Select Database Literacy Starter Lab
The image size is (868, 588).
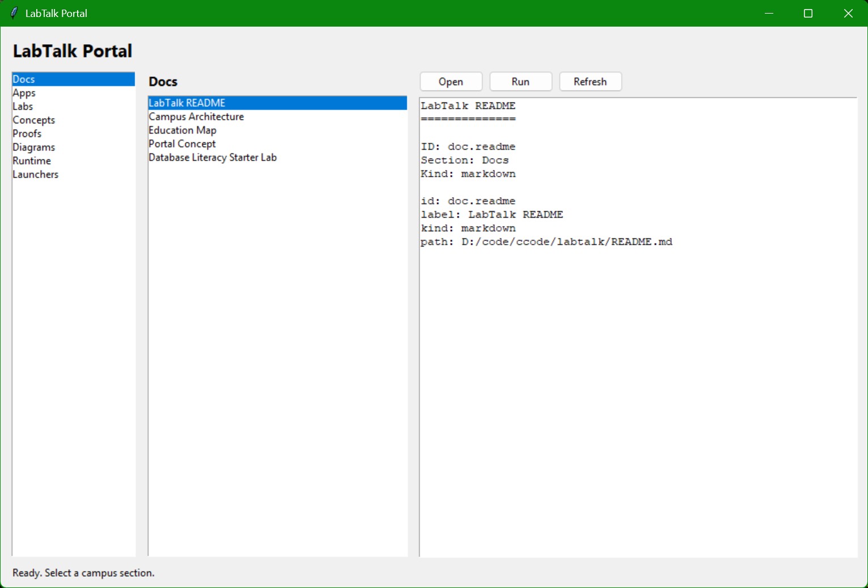pos(277,157)
